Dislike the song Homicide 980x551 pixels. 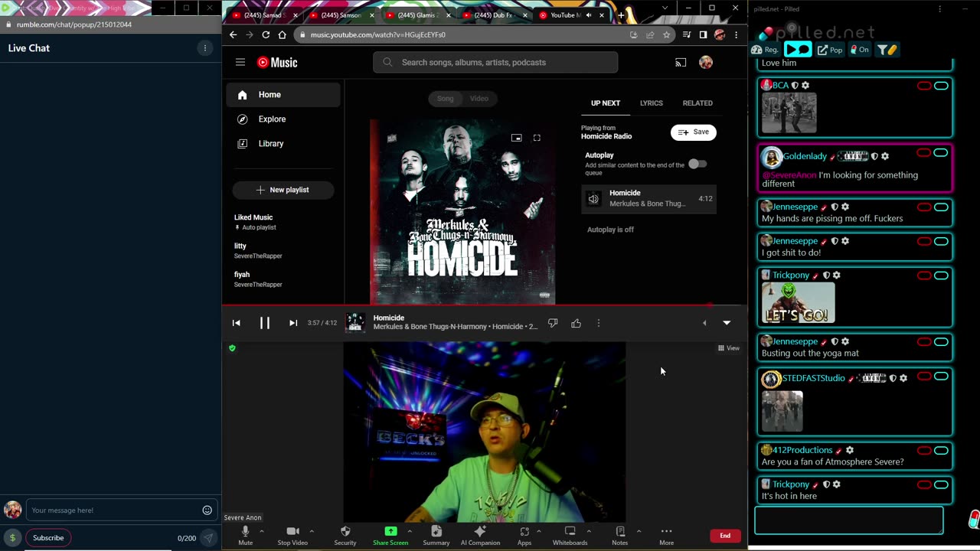coord(553,323)
